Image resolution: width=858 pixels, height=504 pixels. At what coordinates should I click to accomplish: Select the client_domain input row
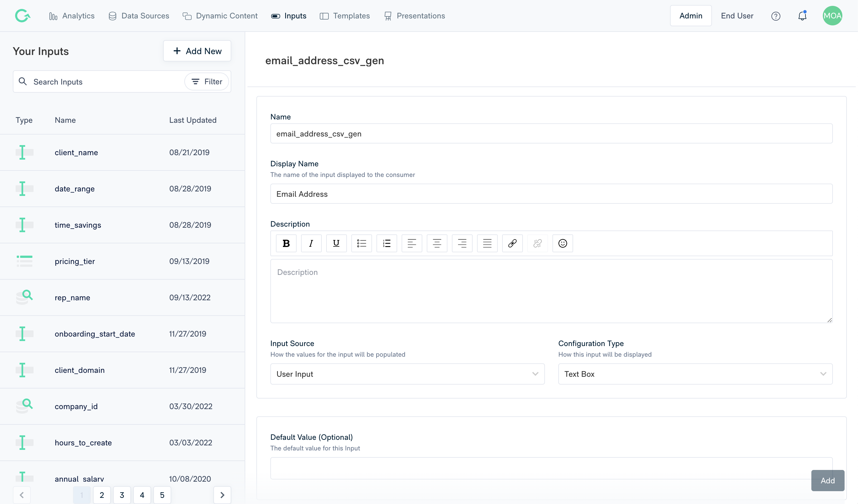point(122,370)
